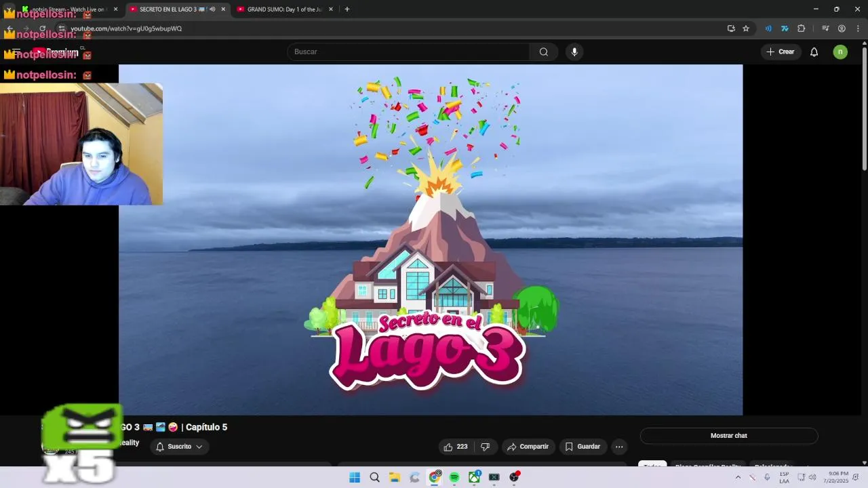
Task: Open the green account avatar menu
Action: (840, 52)
